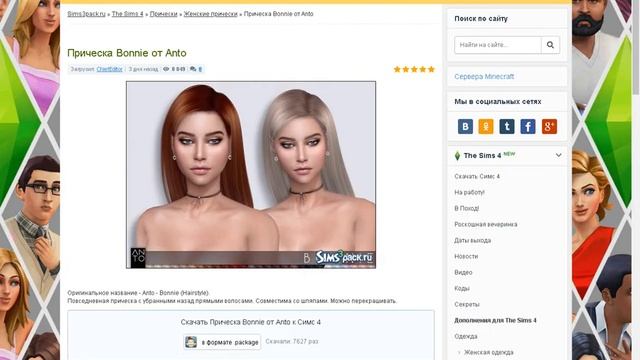The height and width of the screenshot is (360, 640).
Task: Focus the site search input field
Action: [x=498, y=45]
